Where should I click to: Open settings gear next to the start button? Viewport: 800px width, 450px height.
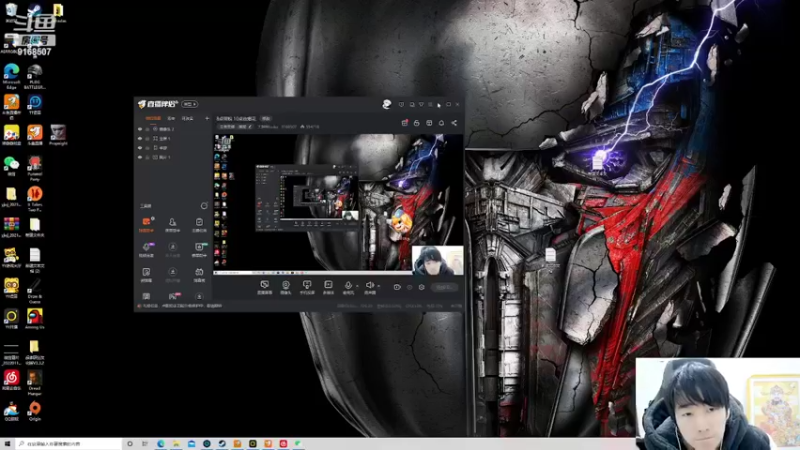(421, 287)
